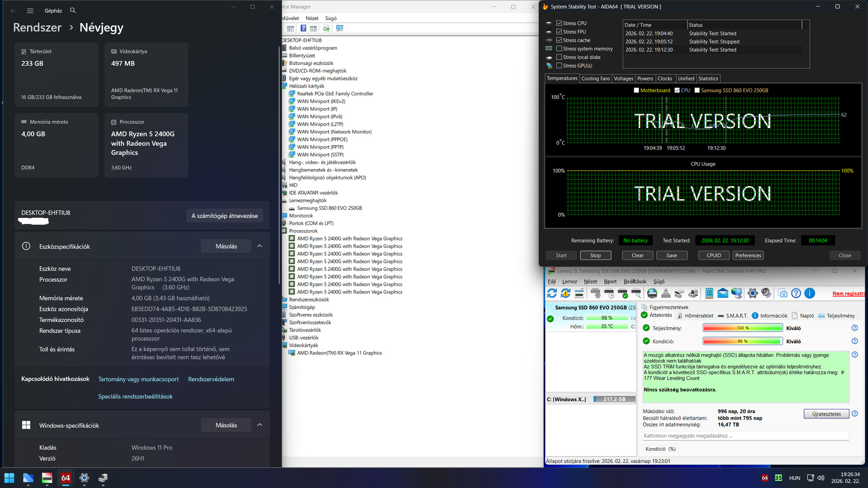Click the refresh icon in Hard Disk Sentinel toolbar
The width and height of the screenshot is (868, 488).
coord(552,293)
